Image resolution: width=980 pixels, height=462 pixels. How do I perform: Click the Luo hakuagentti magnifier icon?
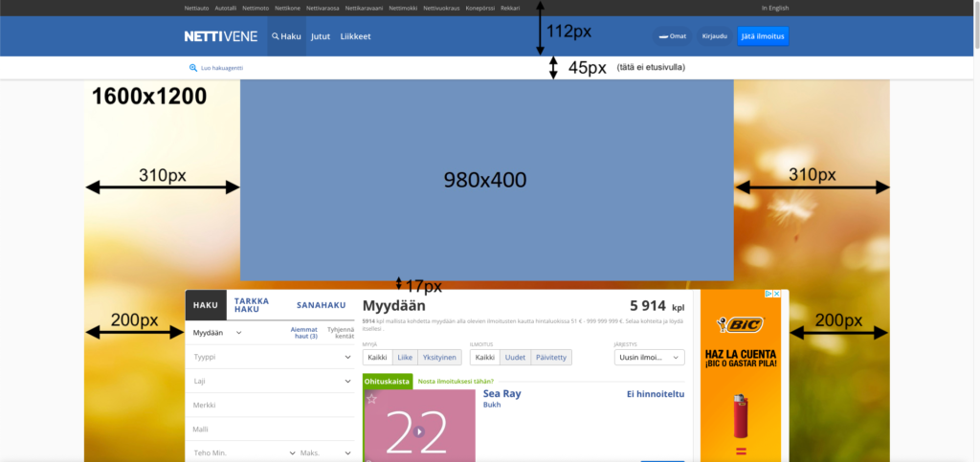click(193, 67)
